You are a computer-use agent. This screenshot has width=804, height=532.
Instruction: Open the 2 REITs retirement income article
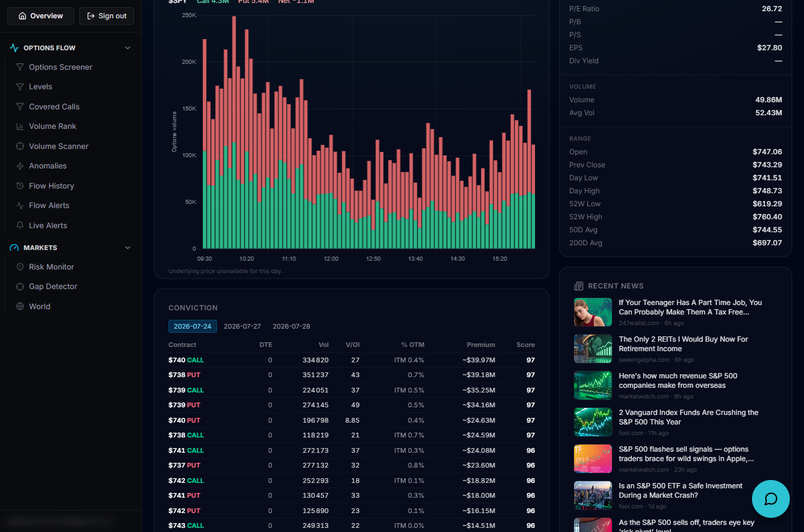pyautogui.click(x=683, y=344)
